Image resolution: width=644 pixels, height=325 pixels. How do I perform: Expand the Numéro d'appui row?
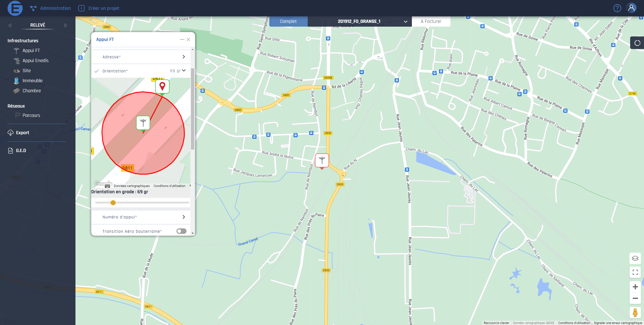(183, 217)
